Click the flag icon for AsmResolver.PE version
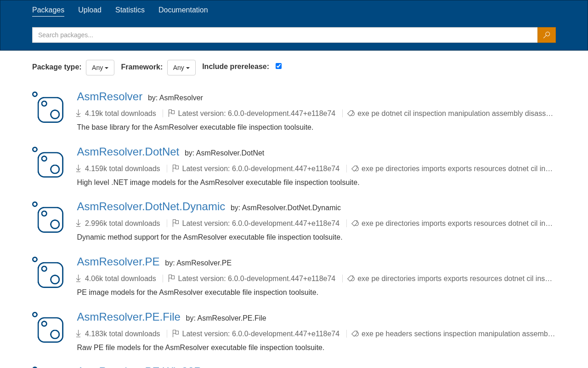The image size is (588, 368). click(x=171, y=278)
